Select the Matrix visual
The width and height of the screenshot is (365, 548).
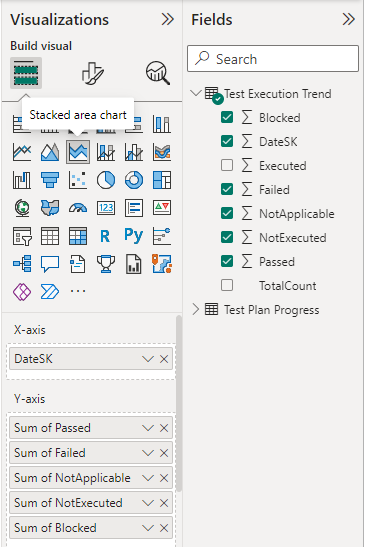[78, 236]
